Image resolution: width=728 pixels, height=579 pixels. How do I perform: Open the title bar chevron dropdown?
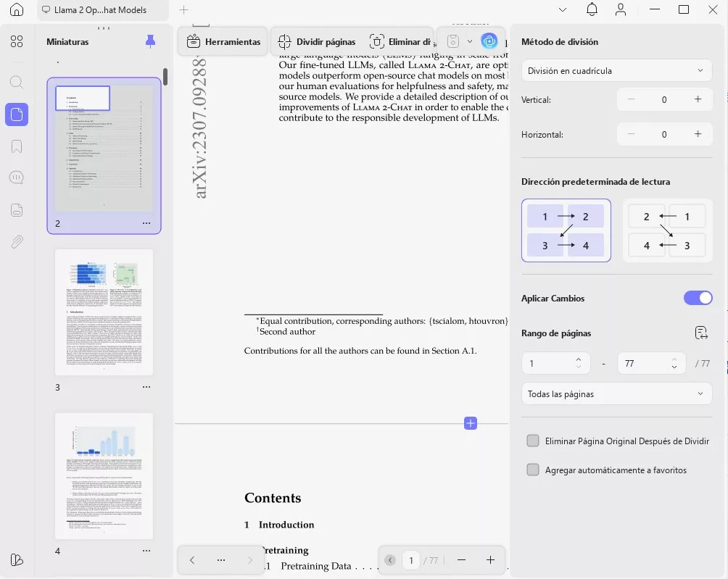pyautogui.click(x=562, y=9)
